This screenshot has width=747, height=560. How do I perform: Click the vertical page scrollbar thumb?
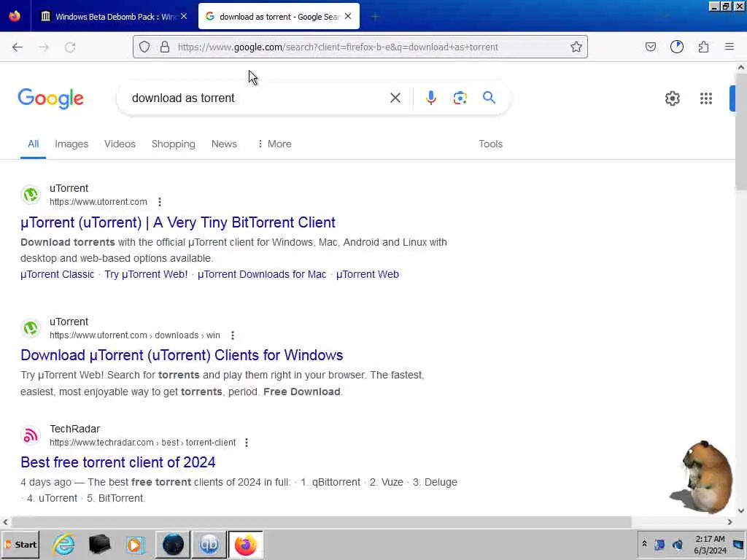(741, 131)
